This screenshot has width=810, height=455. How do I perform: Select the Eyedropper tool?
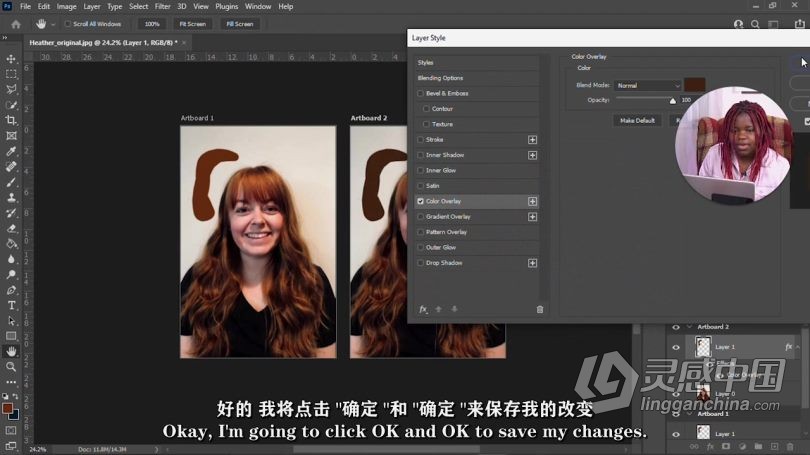click(11, 151)
